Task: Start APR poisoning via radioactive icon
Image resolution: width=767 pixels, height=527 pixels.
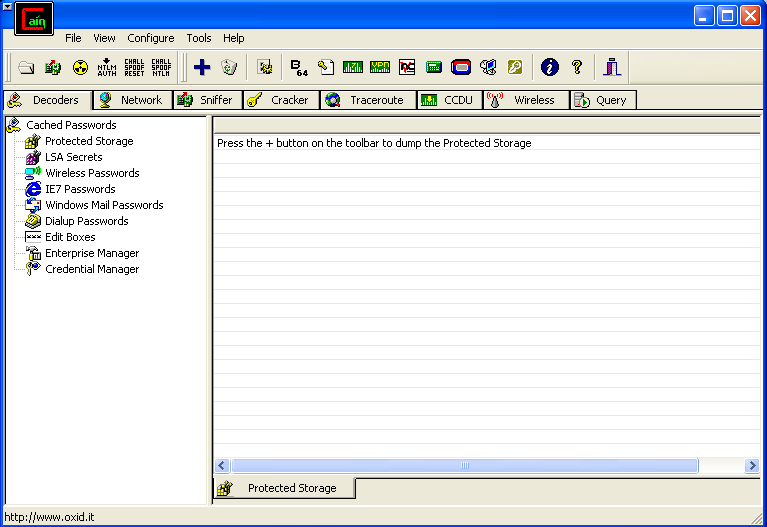Action: [80, 67]
